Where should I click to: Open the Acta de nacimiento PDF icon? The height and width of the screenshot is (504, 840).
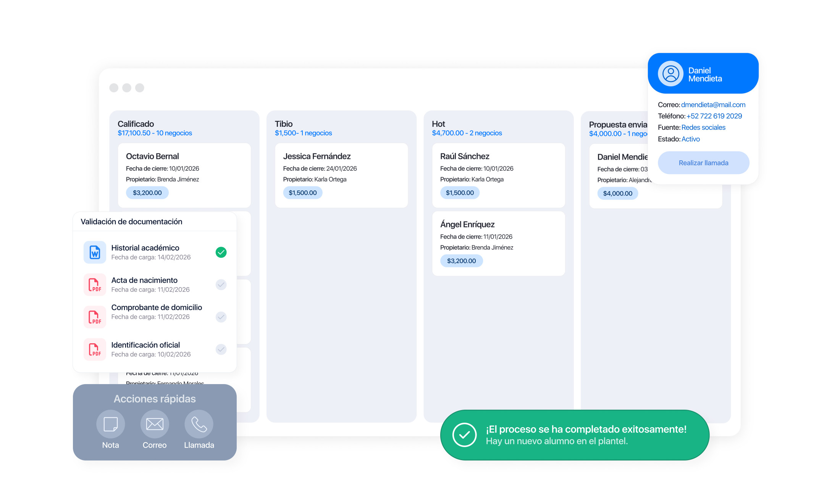point(95,285)
